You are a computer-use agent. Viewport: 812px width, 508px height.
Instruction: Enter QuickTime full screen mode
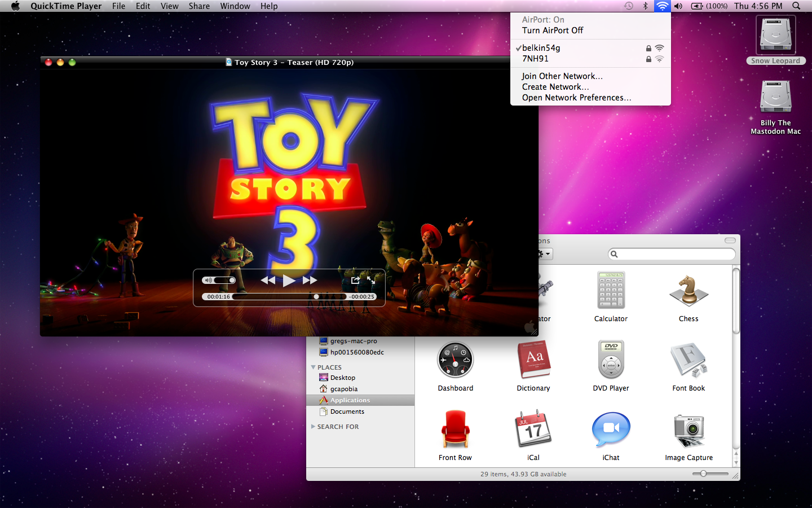pos(371,280)
